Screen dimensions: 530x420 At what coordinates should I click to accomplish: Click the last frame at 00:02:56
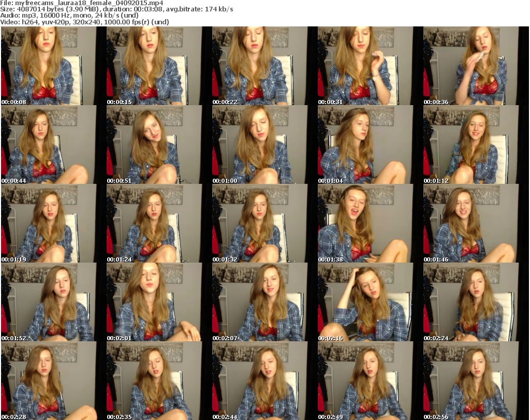476,381
